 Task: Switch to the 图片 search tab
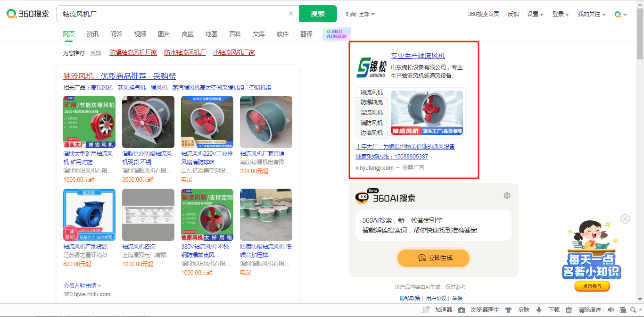pos(164,34)
